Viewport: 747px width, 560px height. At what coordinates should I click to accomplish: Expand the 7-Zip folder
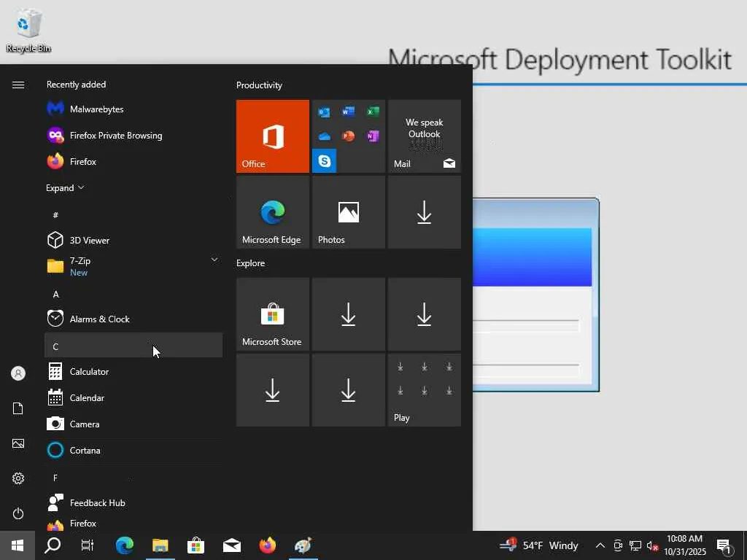pos(133,266)
